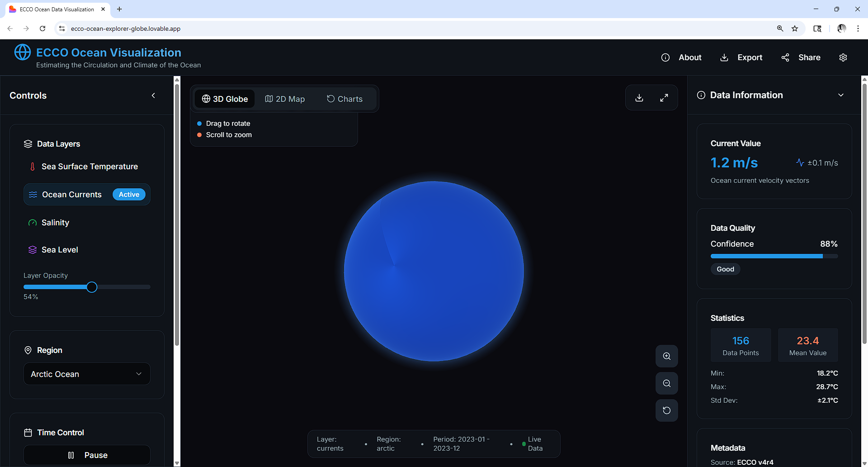Click the 23.4 Mean Value card
This screenshot has height=467, width=868.
[x=808, y=345]
